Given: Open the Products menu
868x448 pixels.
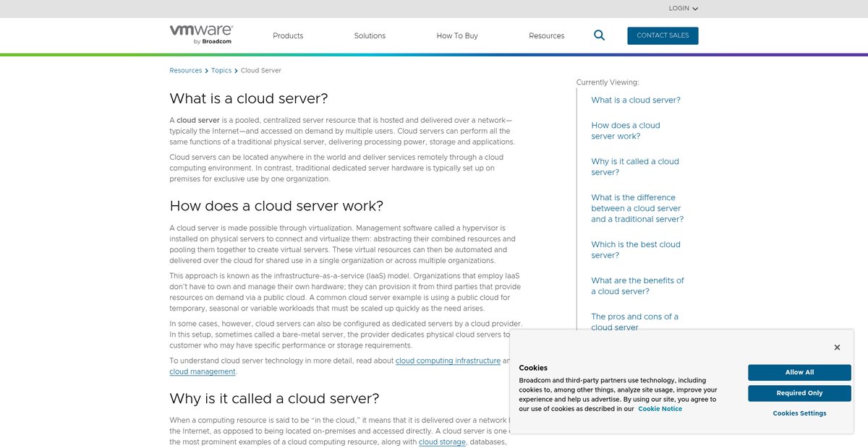Looking at the screenshot, I should pos(288,35).
